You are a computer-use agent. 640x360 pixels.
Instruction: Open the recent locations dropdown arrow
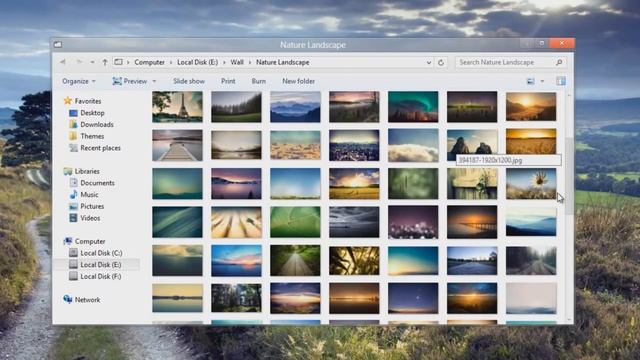[x=93, y=62]
